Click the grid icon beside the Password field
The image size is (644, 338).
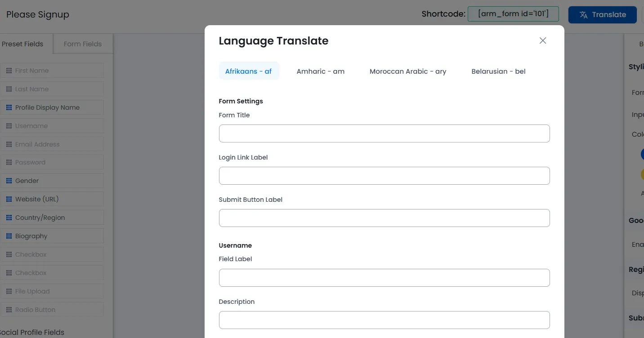(9, 162)
